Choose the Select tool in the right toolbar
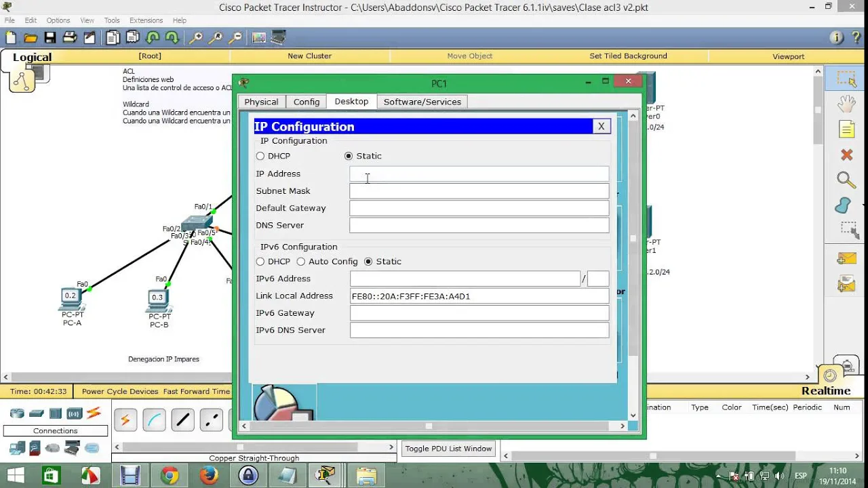 click(846, 79)
